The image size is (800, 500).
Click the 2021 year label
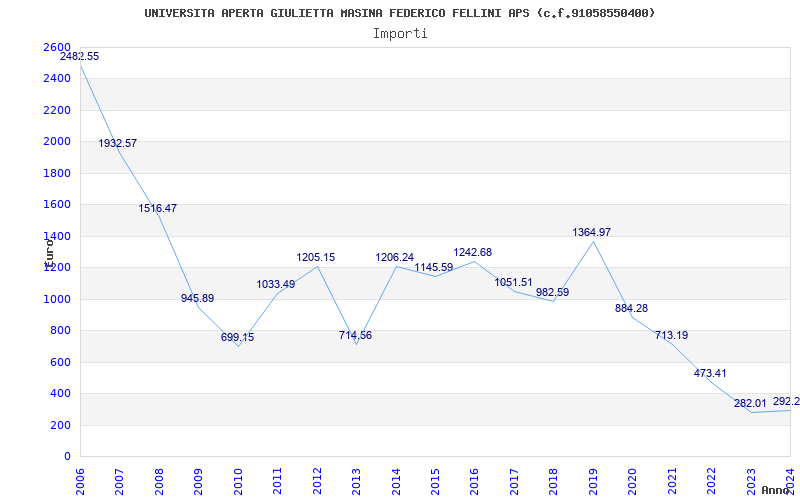point(672,481)
